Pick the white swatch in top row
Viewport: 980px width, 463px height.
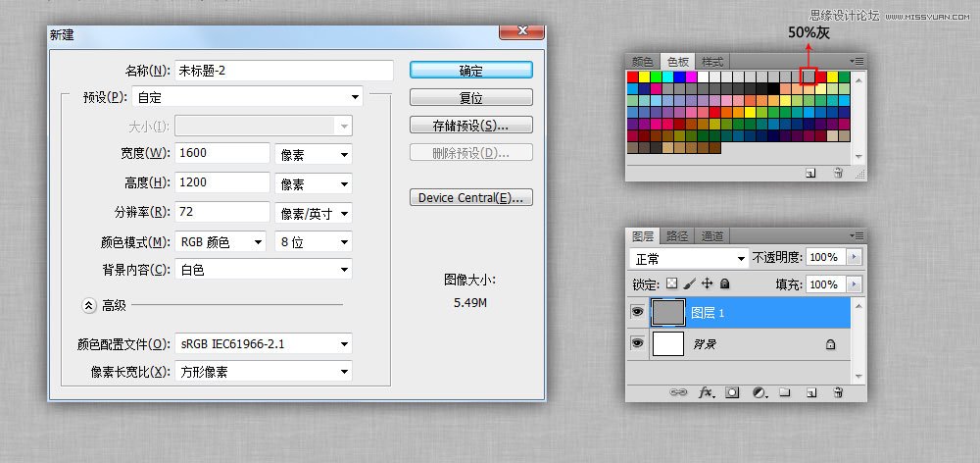(703, 77)
